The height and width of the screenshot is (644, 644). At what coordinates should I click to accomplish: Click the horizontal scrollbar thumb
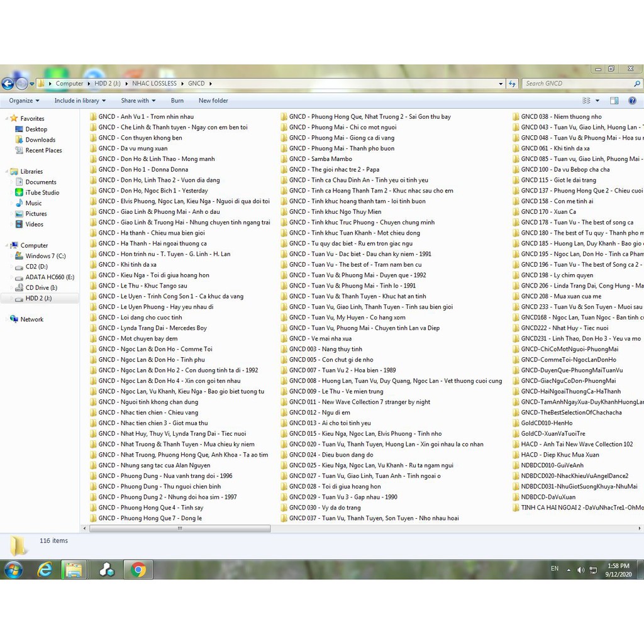180,529
